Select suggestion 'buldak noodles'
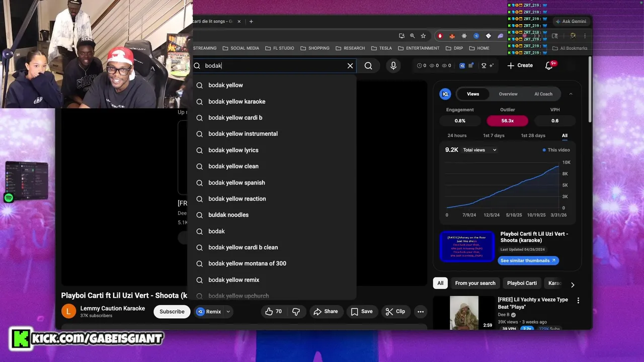Screen dimensions: 644x362 pos(272,215)
